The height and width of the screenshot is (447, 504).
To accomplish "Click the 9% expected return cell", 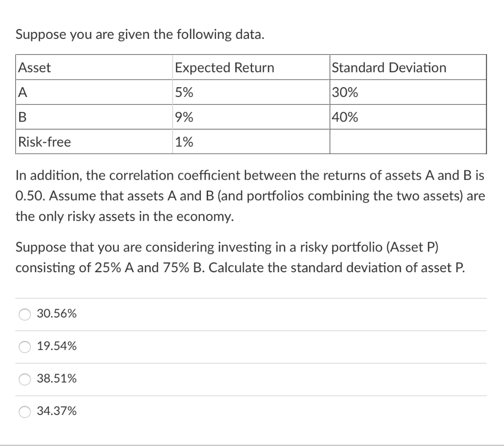I will (x=184, y=117).
